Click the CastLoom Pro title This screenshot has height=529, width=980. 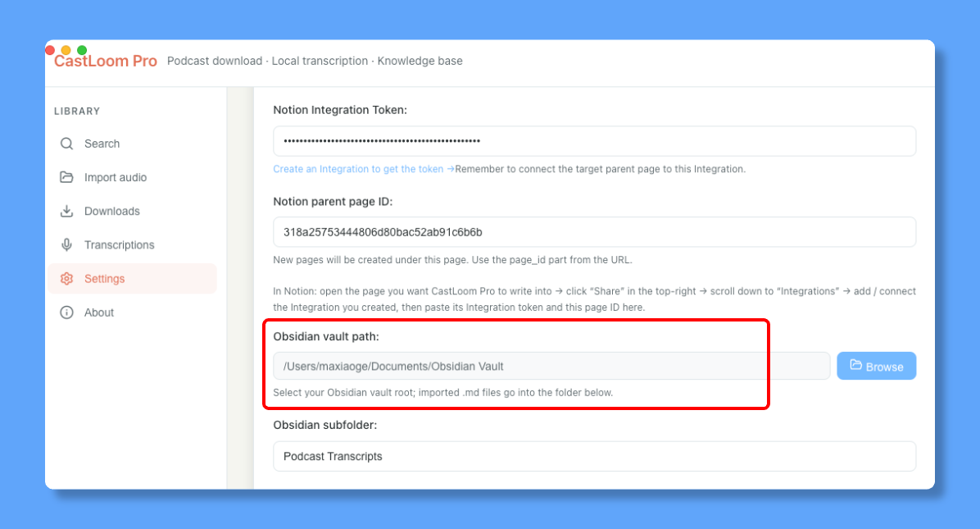(x=106, y=62)
